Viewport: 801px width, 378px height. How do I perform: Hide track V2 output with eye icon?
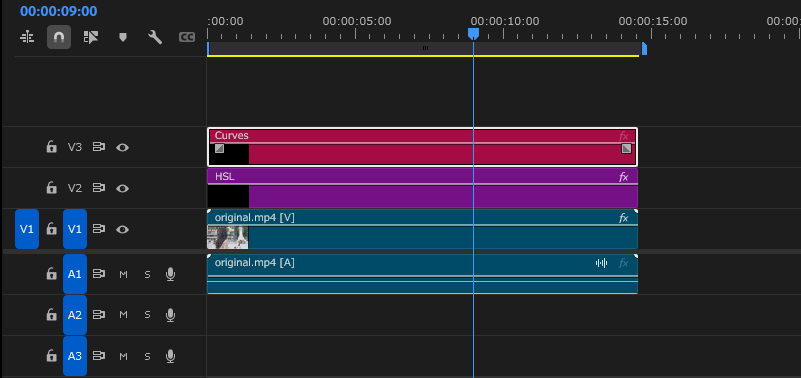[122, 188]
